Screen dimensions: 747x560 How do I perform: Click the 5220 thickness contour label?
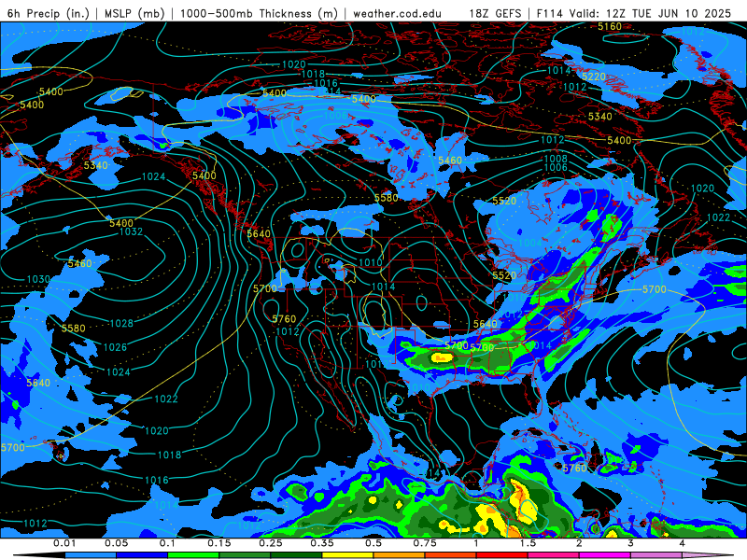594,77
